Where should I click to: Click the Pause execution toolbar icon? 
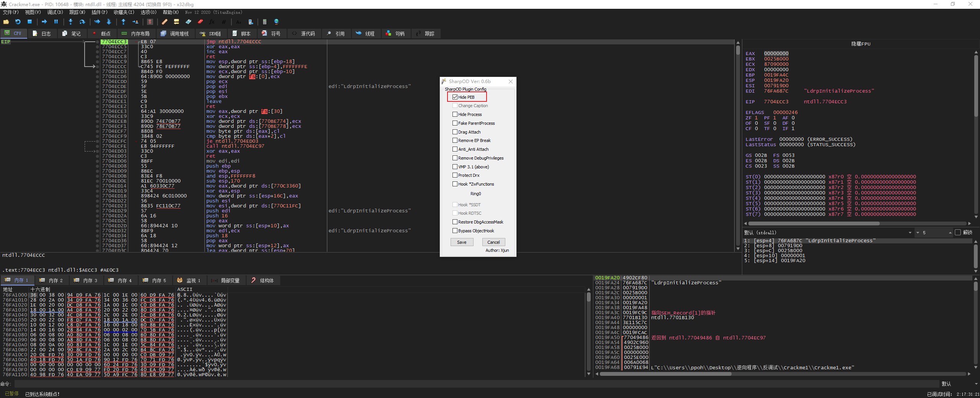(x=56, y=22)
